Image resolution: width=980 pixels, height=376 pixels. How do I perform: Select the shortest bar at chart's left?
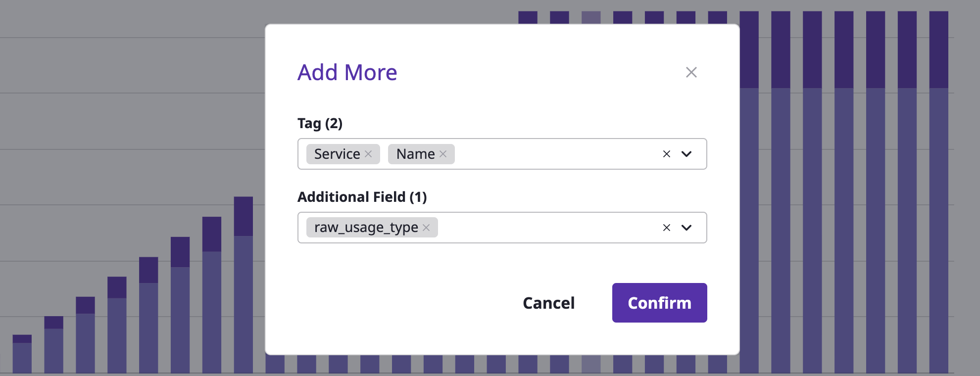point(22,354)
